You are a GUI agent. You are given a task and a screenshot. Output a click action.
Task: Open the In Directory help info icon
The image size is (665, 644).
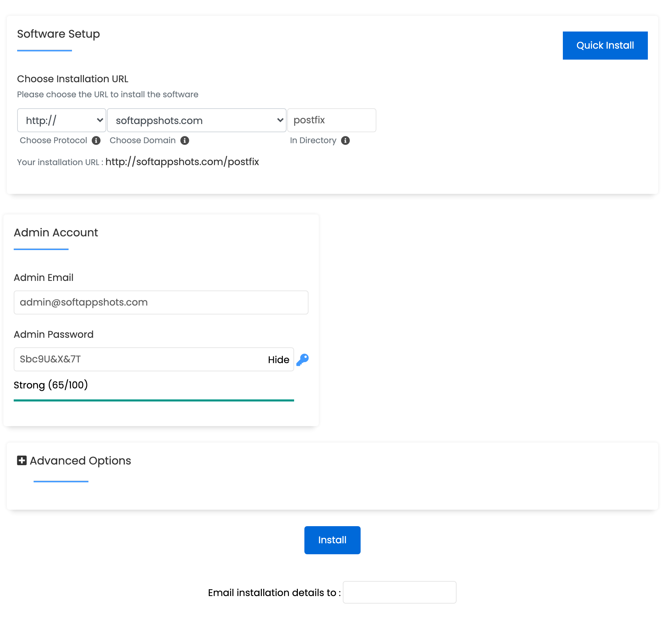tap(345, 140)
